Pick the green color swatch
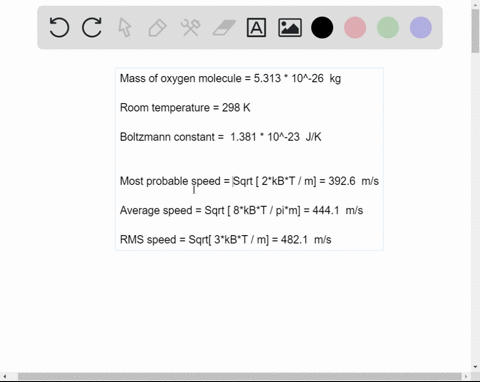 pos(388,27)
